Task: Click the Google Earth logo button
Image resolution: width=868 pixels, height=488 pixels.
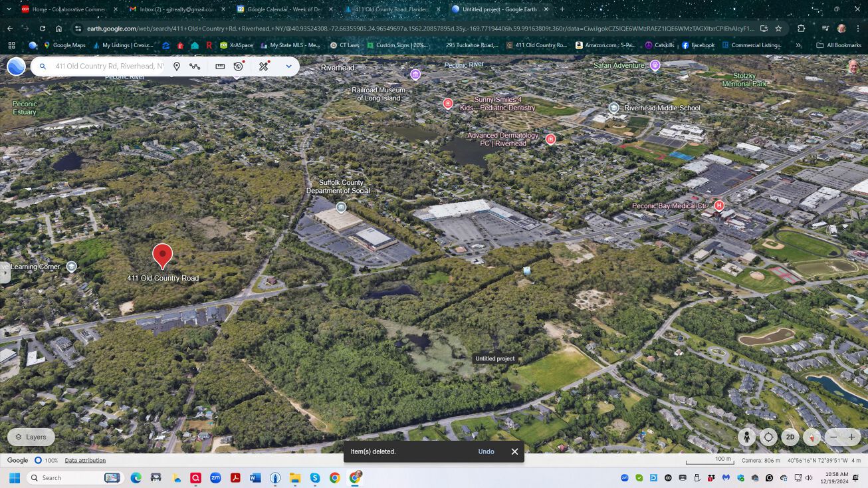Action: 16,66
